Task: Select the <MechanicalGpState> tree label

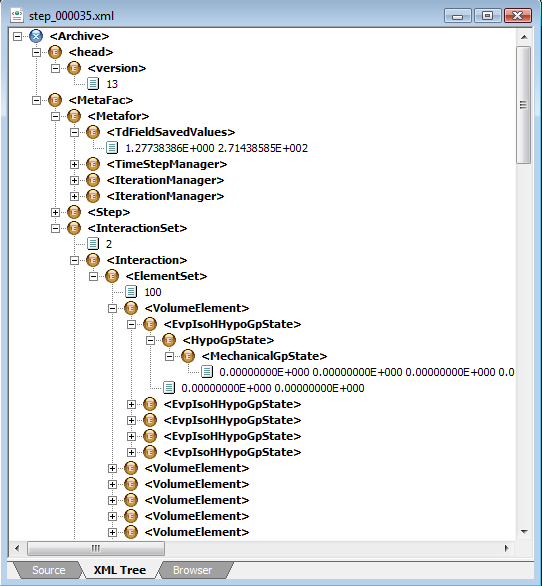Action: tap(264, 356)
